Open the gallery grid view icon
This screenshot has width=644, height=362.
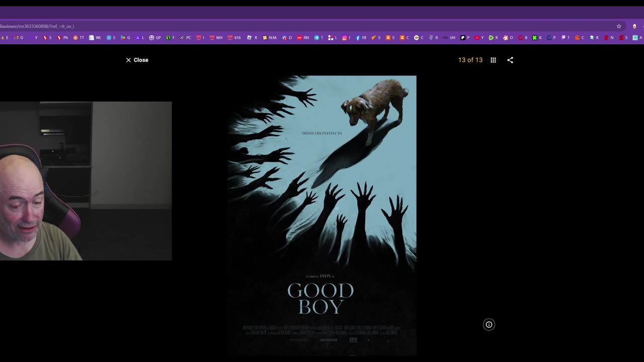click(x=493, y=60)
